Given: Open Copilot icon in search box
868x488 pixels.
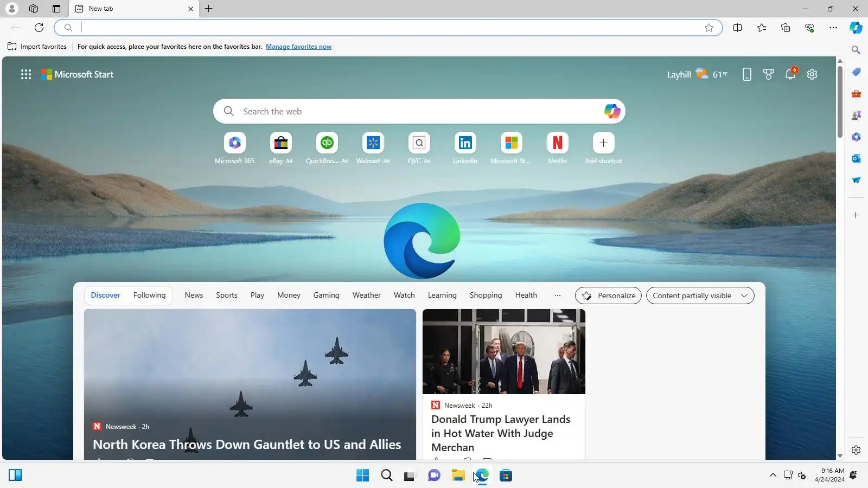Looking at the screenshot, I should tap(612, 111).
